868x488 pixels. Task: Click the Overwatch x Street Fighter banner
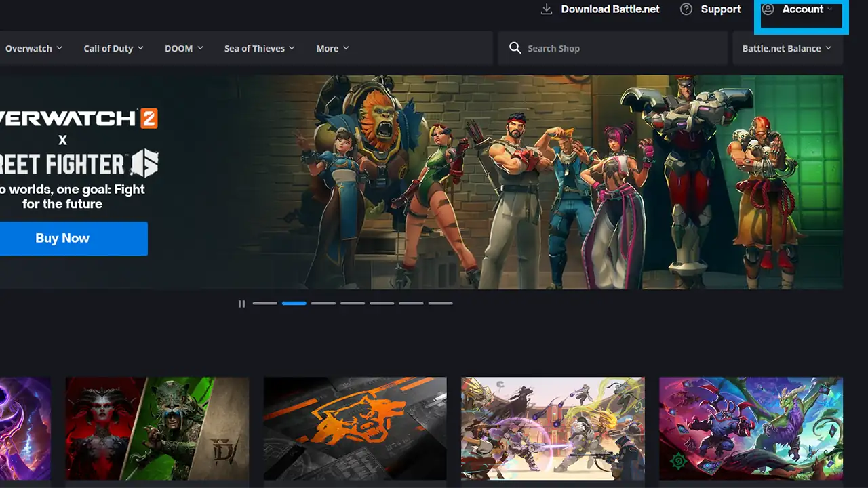[x=421, y=182]
